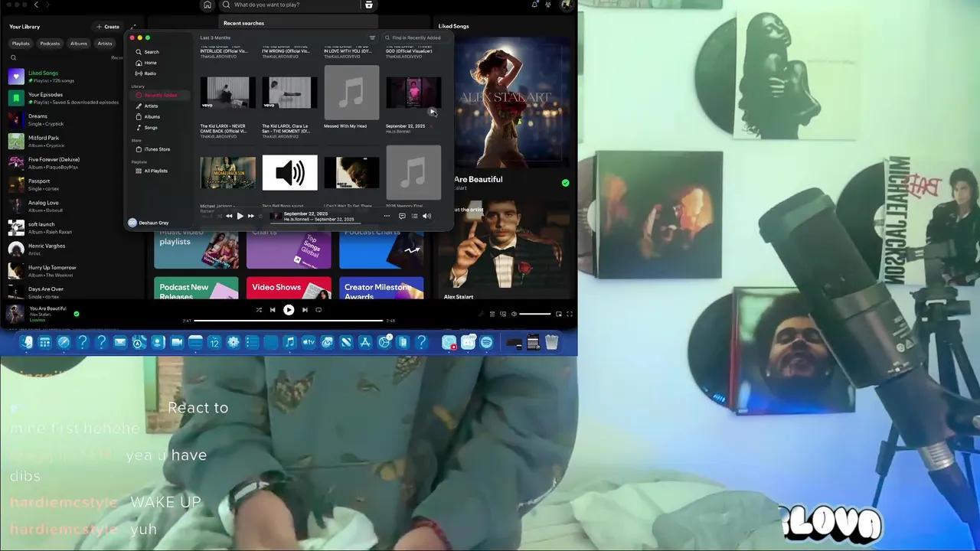Toggle Podcasts filter chip in Your Library

coord(50,44)
